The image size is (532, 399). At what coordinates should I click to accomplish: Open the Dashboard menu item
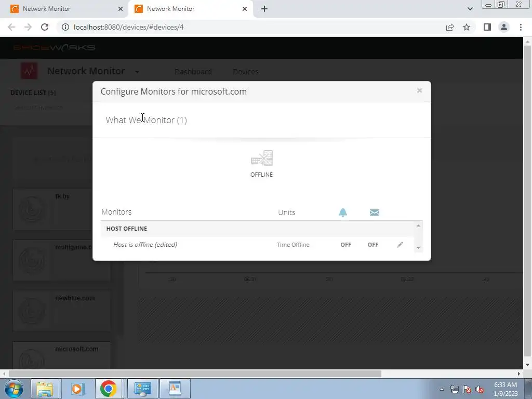click(193, 72)
